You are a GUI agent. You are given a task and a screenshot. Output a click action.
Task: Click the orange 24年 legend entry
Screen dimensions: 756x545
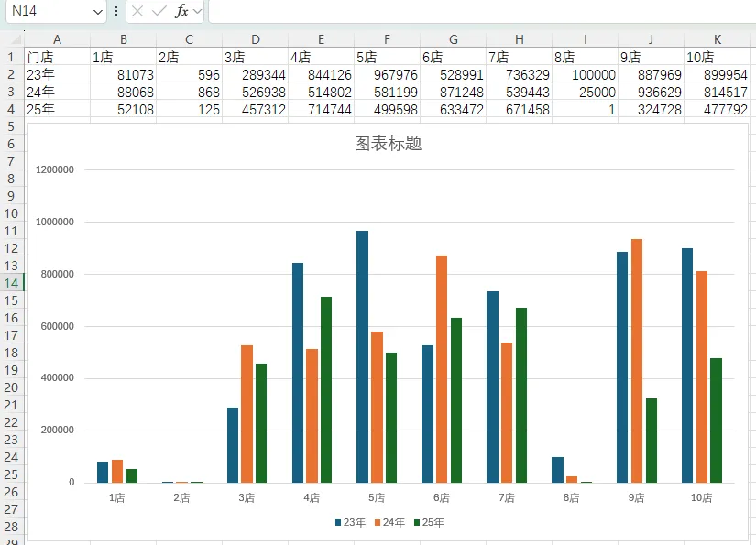pos(389,522)
